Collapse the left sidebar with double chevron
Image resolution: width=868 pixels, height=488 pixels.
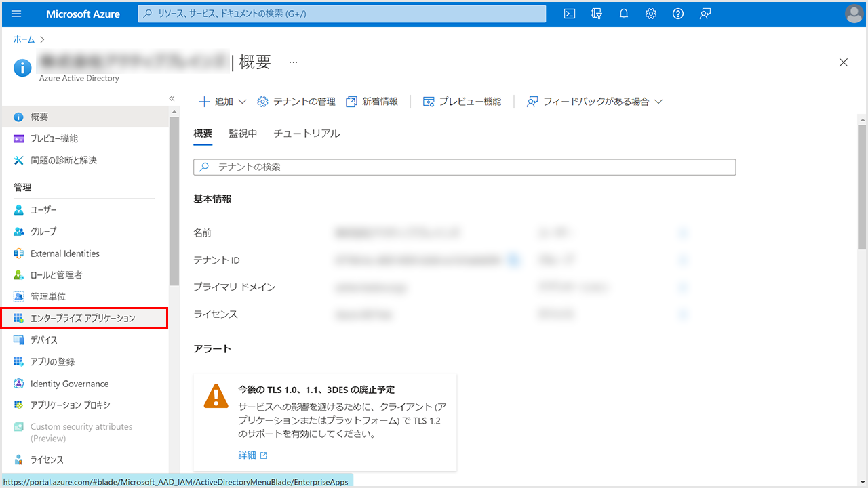click(x=172, y=99)
